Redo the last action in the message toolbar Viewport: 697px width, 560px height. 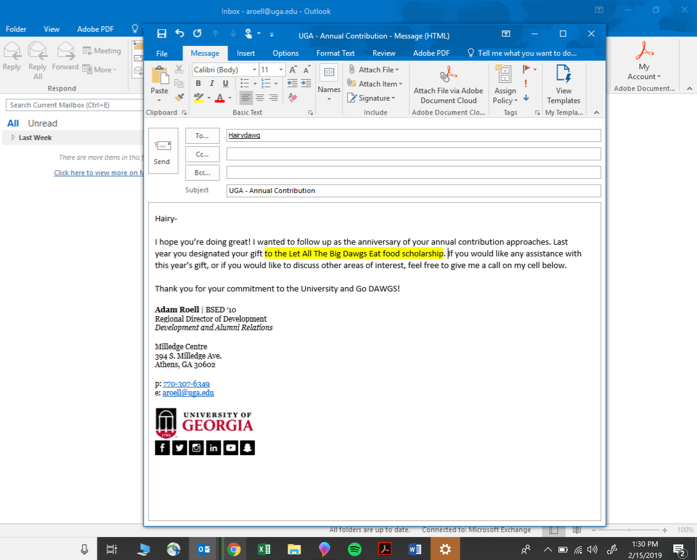point(197,34)
